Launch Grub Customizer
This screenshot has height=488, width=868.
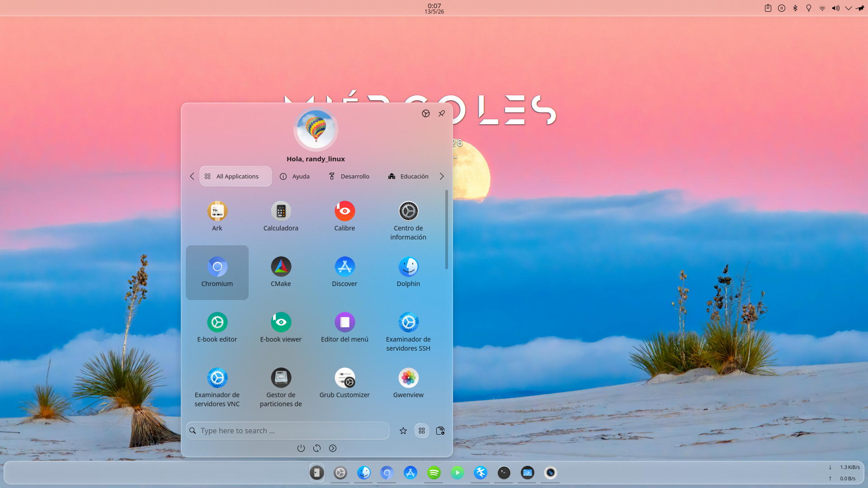click(344, 383)
